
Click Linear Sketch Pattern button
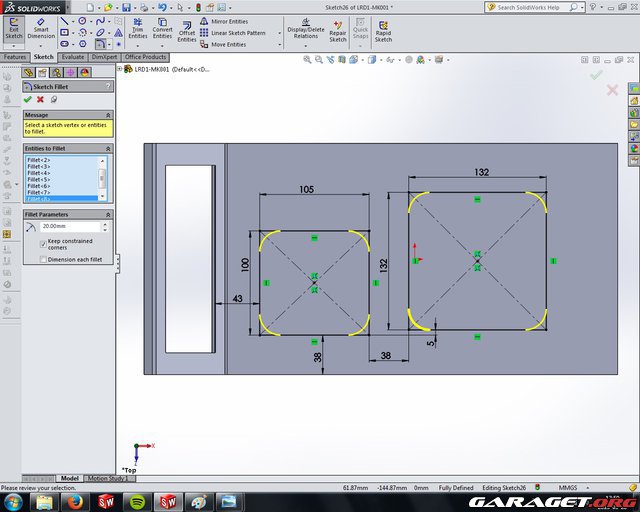click(x=238, y=33)
